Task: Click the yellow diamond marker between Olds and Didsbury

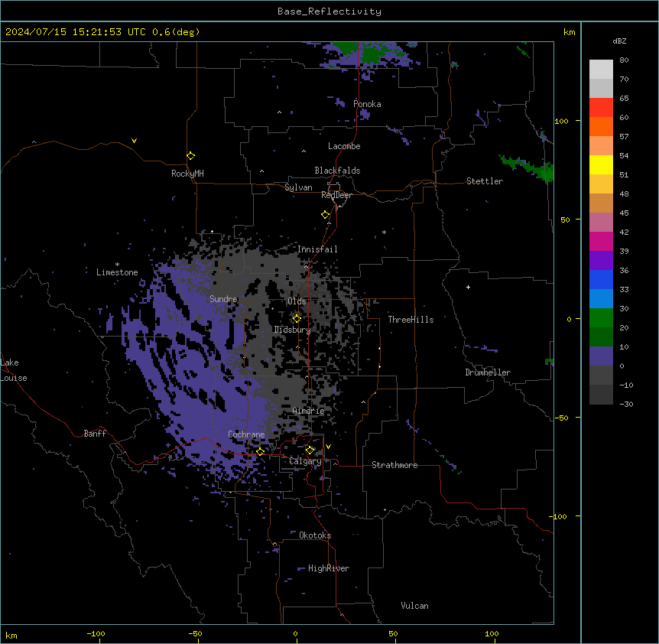Action: [297, 319]
